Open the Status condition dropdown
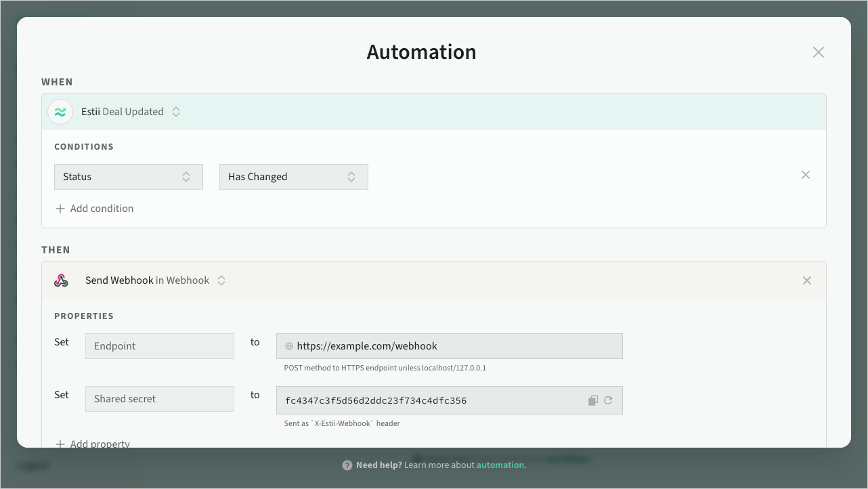 [128, 177]
